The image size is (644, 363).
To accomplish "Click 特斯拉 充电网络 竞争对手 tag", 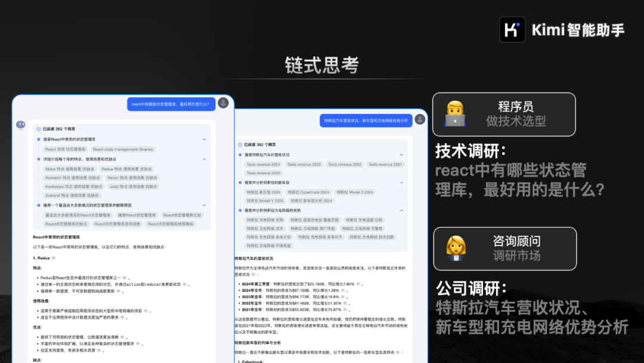I will point(320,237).
